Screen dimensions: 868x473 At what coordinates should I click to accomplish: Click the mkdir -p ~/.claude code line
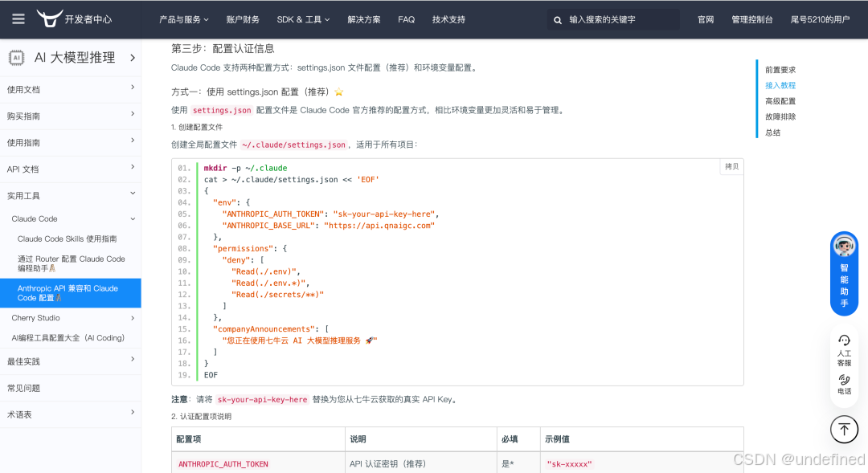click(x=245, y=168)
